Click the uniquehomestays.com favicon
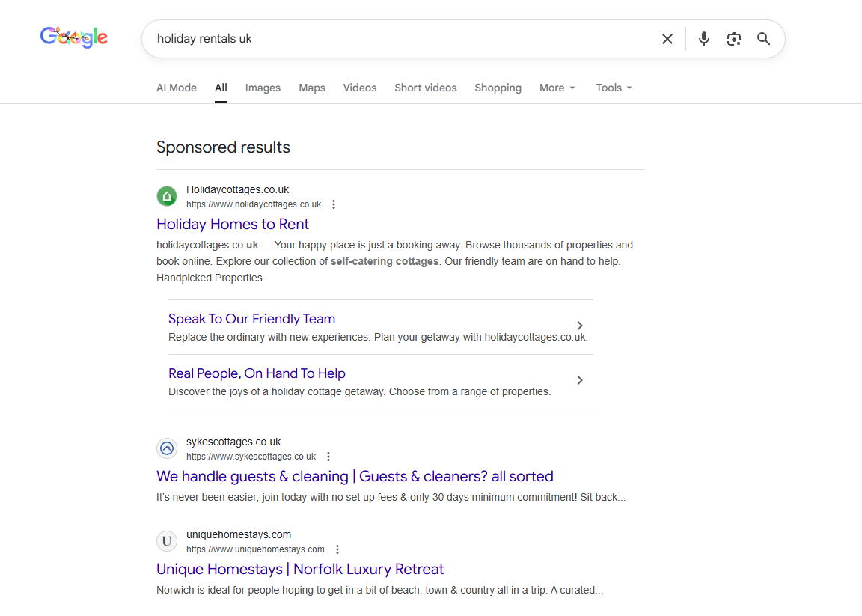862x616 pixels. [166, 540]
